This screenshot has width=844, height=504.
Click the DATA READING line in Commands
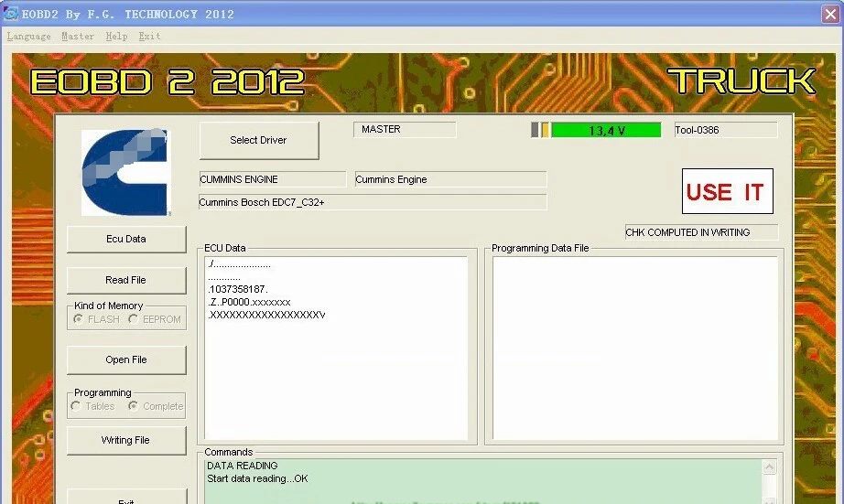(243, 466)
